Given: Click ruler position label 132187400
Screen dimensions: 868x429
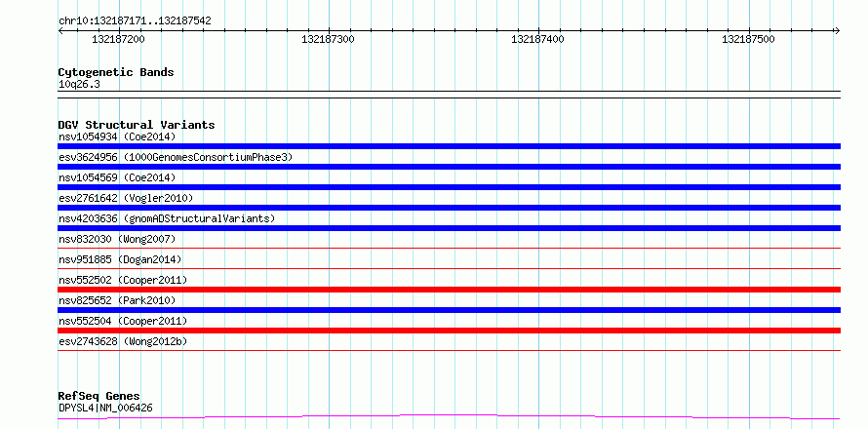Looking at the screenshot, I should pos(538,39).
